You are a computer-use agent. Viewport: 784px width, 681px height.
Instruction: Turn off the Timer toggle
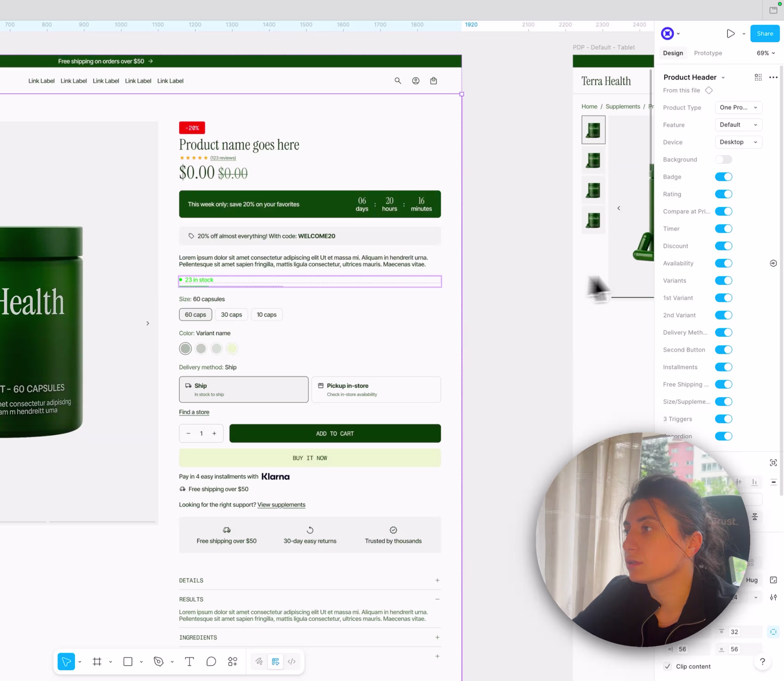coord(723,228)
